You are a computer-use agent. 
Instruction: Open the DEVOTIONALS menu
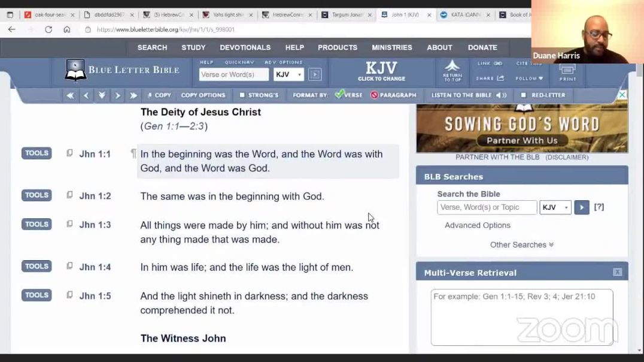tap(245, 47)
